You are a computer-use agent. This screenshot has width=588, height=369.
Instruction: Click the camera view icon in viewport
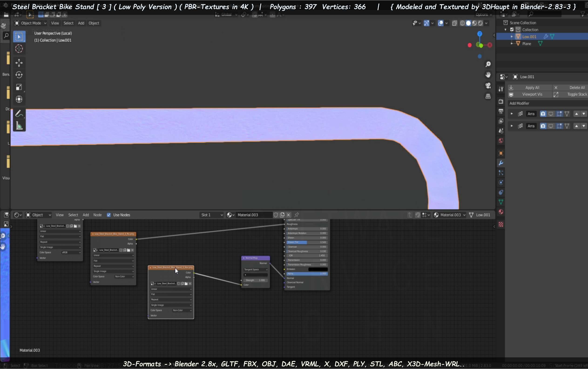(488, 85)
